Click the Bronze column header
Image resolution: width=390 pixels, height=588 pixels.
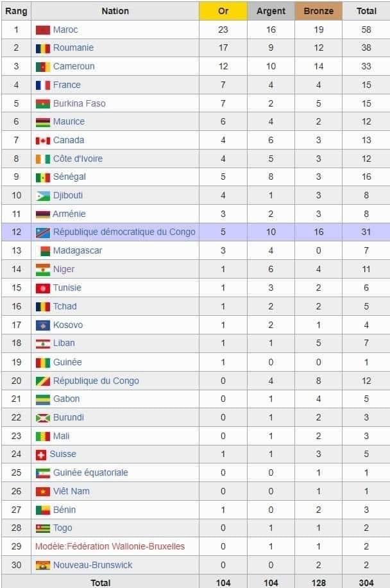(x=318, y=11)
